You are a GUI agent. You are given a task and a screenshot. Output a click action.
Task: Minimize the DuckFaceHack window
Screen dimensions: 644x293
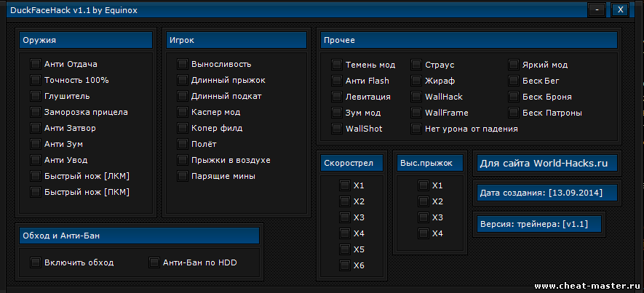pos(597,9)
